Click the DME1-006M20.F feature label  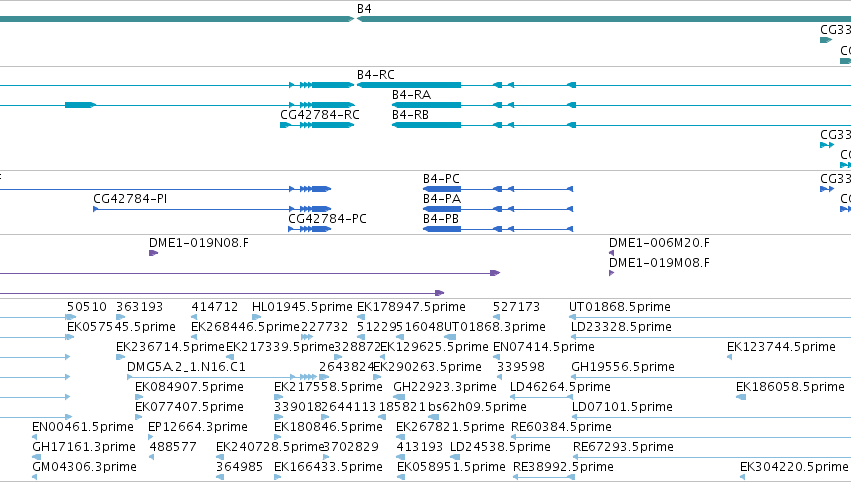click(659, 243)
